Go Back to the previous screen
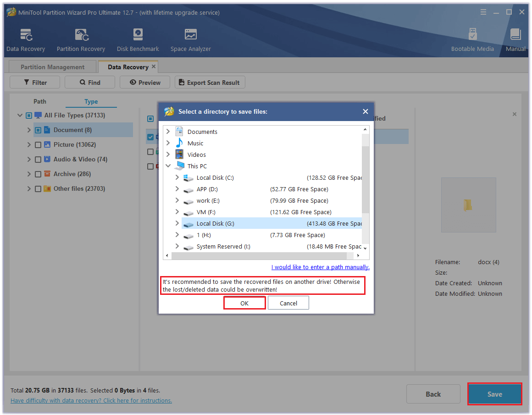 [433, 394]
